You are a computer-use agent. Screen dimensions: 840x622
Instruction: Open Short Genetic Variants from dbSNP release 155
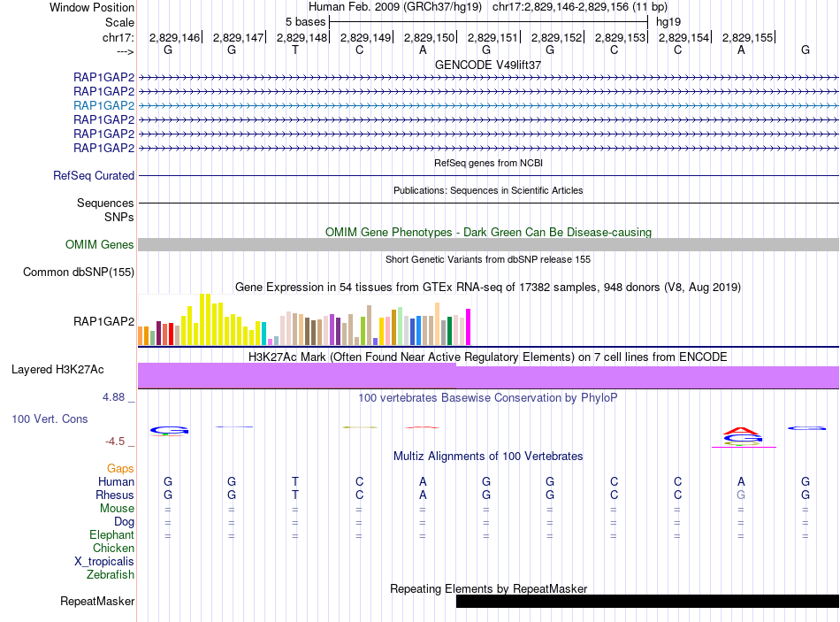488,259
